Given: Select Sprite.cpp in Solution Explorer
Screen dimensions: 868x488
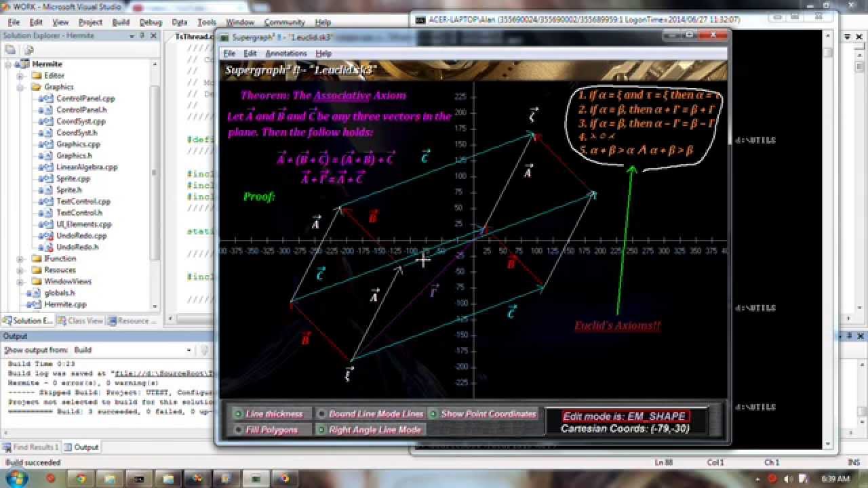Looking at the screenshot, I should tap(73, 178).
